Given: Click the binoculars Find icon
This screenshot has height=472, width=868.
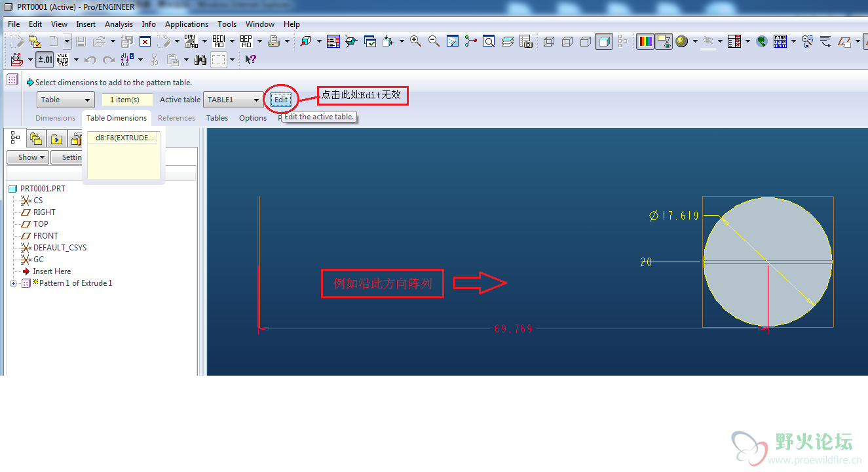Looking at the screenshot, I should click(201, 60).
